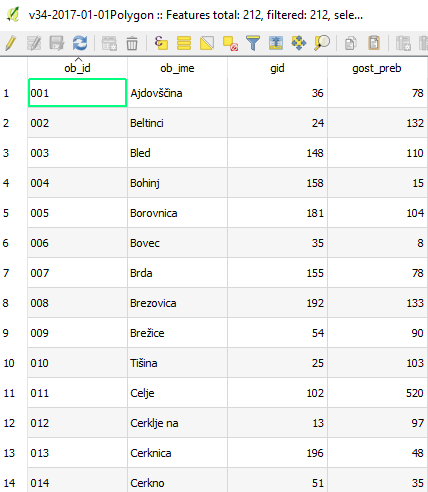Sort table by ob_id column header
The width and height of the screenshot is (428, 492).
[x=77, y=68]
